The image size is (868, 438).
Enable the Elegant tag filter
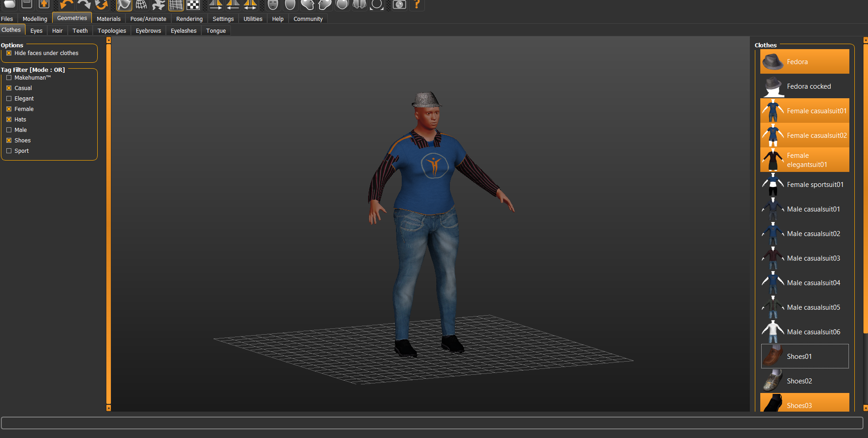coord(9,99)
